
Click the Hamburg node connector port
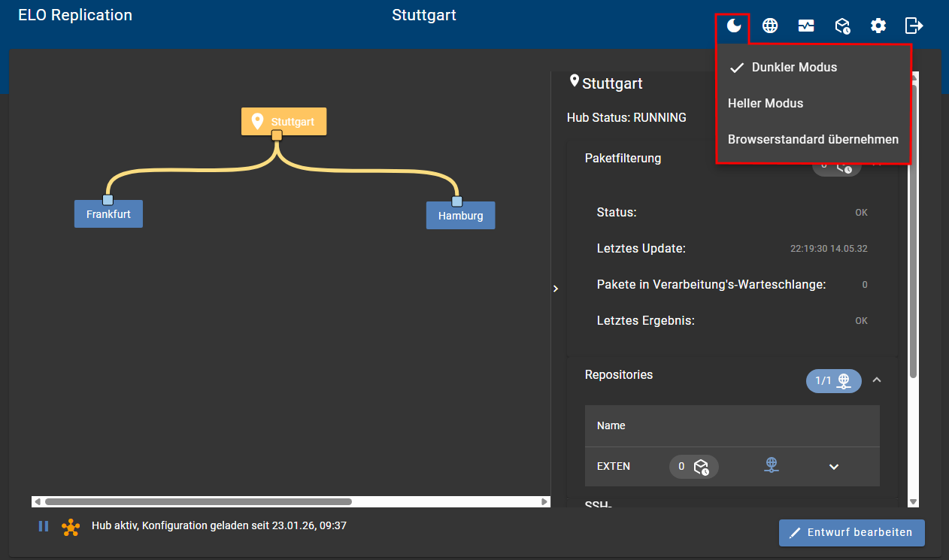click(456, 201)
